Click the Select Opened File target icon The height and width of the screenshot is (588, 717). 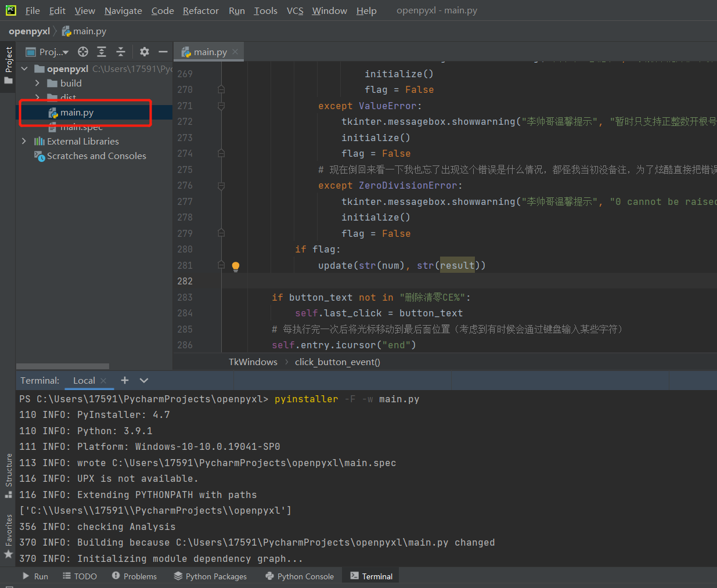(83, 52)
